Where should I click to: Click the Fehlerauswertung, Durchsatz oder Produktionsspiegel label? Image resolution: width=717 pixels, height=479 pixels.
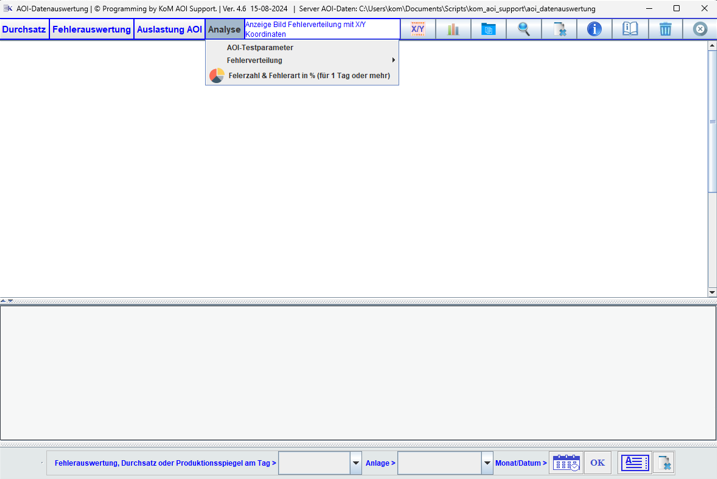point(165,463)
